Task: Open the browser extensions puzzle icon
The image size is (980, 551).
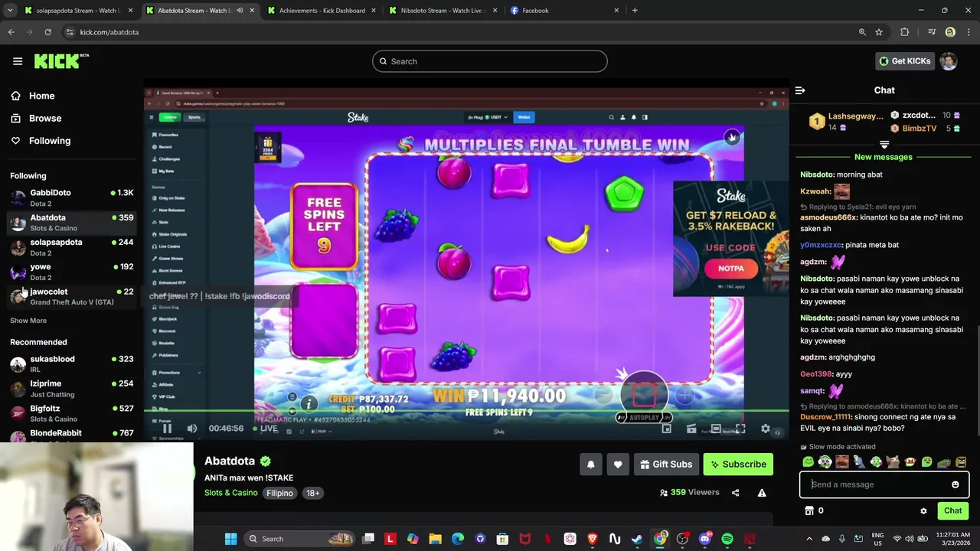Action: click(905, 32)
